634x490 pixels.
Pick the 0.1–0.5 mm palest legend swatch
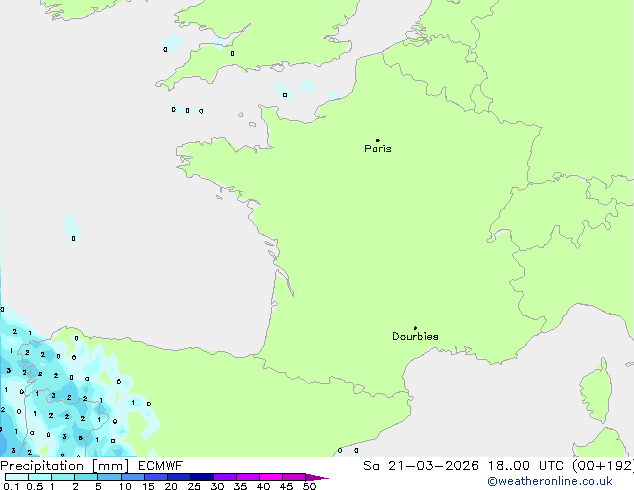point(17,477)
